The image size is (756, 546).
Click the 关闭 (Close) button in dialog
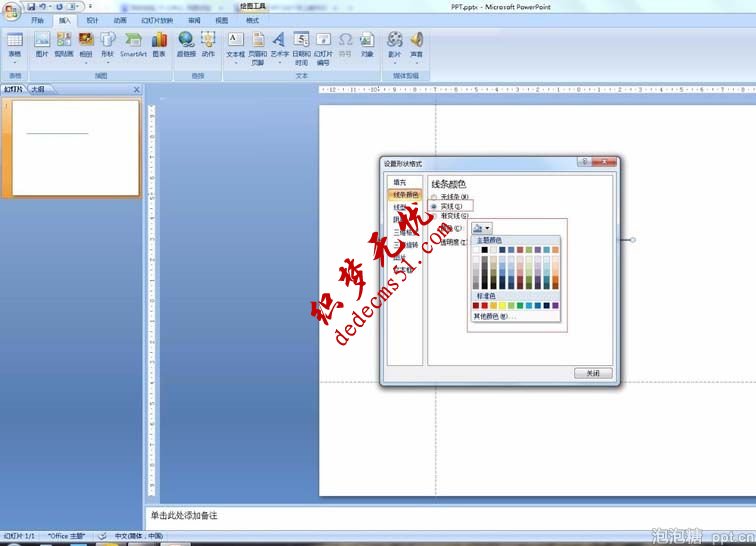pyautogui.click(x=593, y=373)
